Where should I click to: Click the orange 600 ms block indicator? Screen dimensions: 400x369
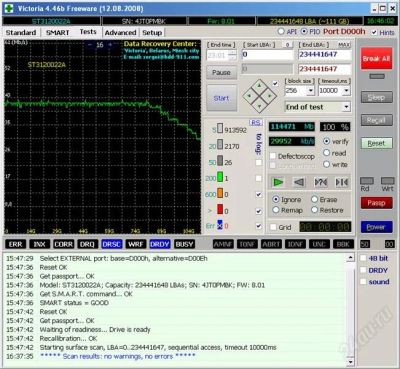point(220,193)
